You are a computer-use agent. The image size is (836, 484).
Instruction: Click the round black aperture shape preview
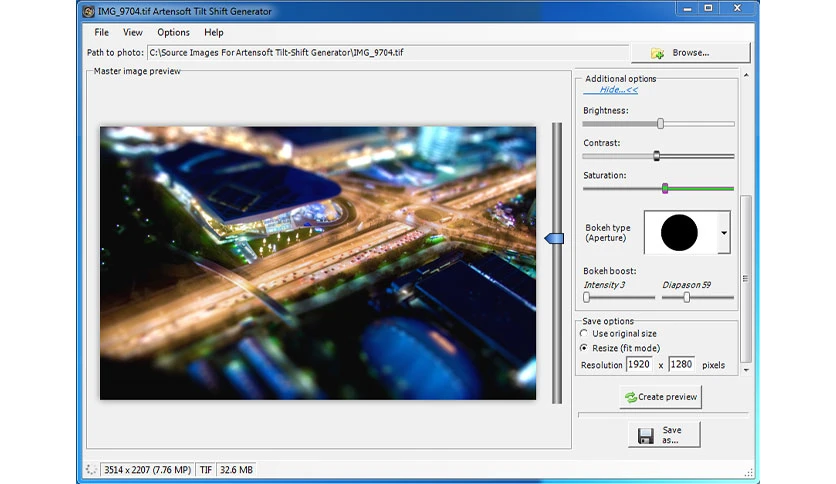pyautogui.click(x=679, y=232)
